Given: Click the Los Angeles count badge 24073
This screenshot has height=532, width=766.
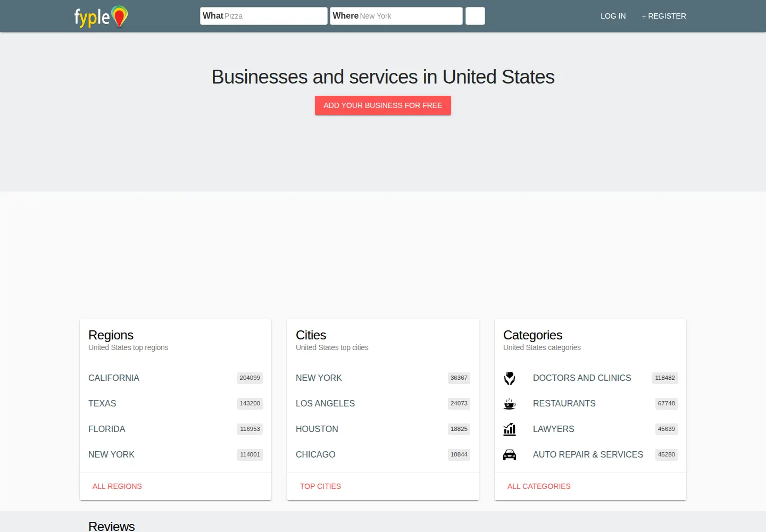Looking at the screenshot, I should point(459,403).
